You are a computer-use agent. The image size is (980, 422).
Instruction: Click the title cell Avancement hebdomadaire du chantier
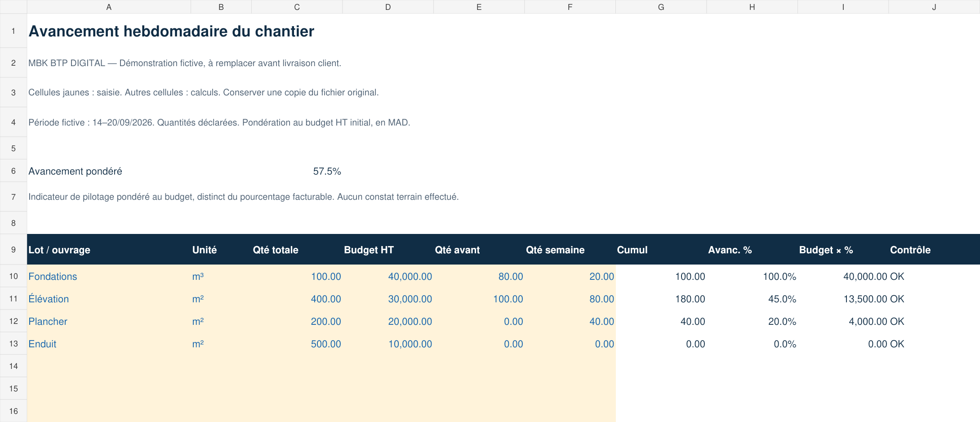171,31
